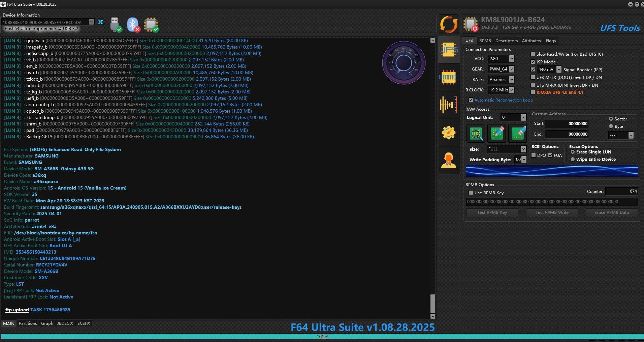Viewport: 644px width, 342px height.
Task: Click the chip power icon beside KM8L9001JA-B624
Action: pyautogui.click(x=471, y=24)
